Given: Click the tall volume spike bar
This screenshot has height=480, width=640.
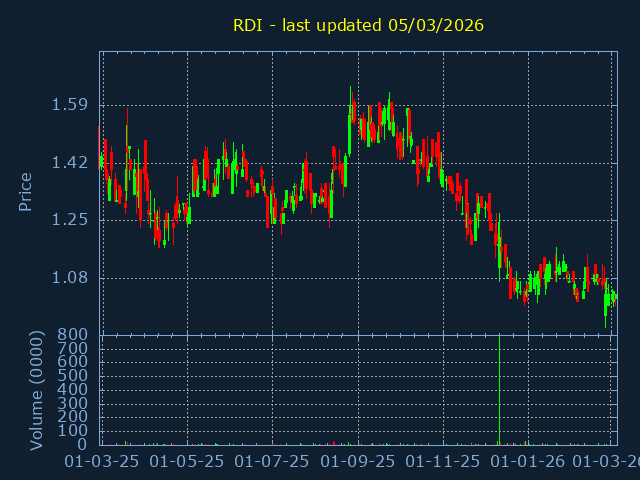Looking at the screenshot, I should pyautogui.click(x=498, y=390).
